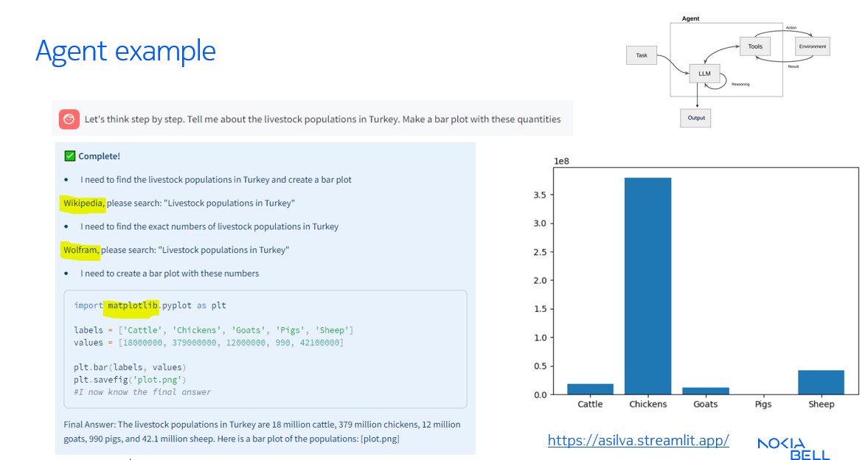The width and height of the screenshot is (868, 460).
Task: Open the asilva.streamlit.app link
Action: pyautogui.click(x=638, y=441)
